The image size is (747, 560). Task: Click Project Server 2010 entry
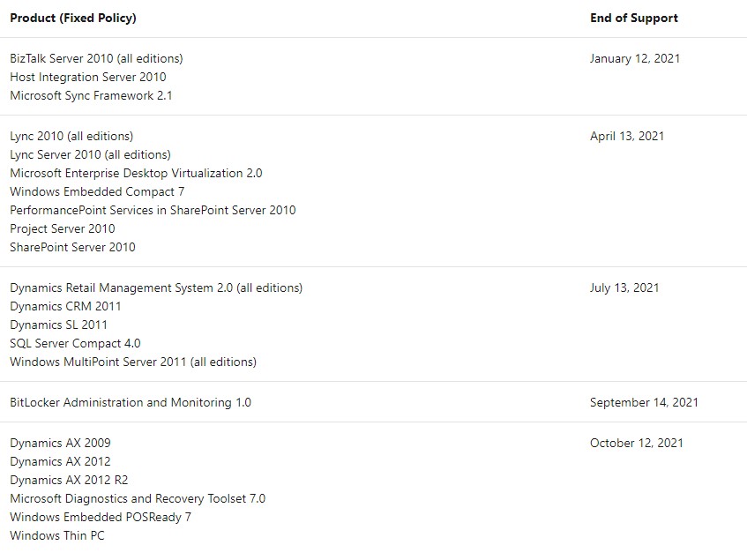[63, 228]
